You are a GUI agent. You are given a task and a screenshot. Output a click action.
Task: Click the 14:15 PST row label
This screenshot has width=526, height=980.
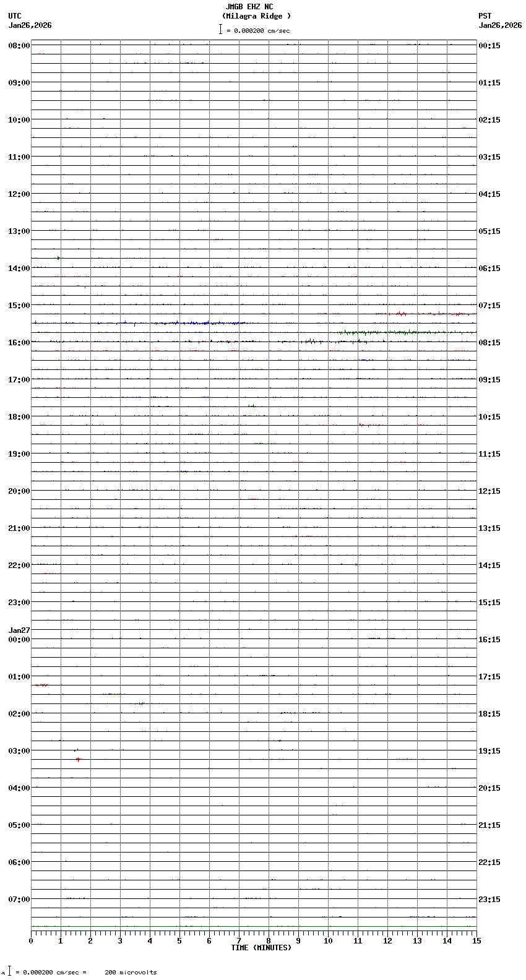pos(489,565)
